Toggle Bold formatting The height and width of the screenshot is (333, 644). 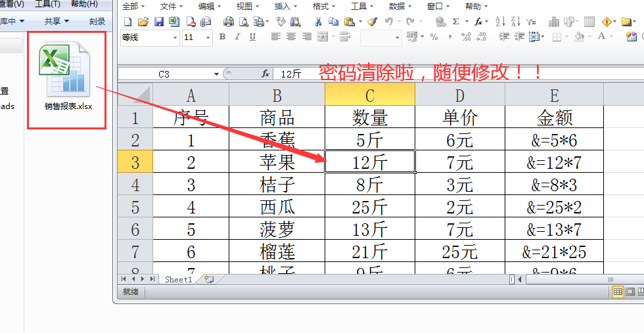tap(222, 37)
